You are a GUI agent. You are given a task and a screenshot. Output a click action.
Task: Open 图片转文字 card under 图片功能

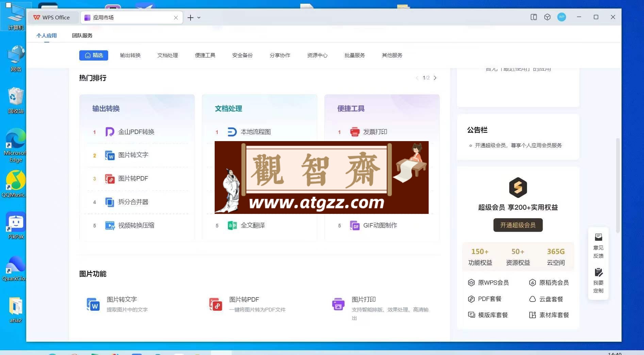tap(117, 304)
